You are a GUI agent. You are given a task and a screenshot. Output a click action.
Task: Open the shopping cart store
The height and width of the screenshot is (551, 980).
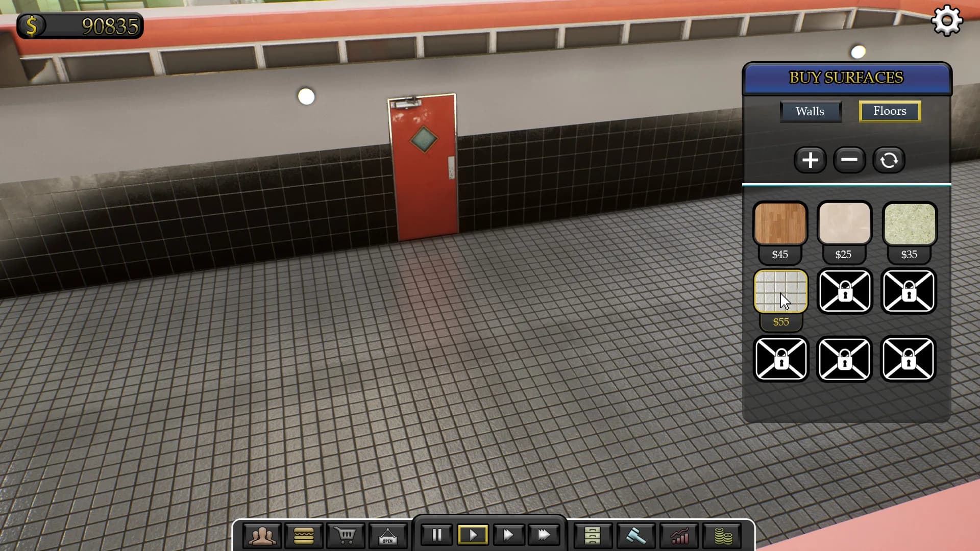[346, 535]
